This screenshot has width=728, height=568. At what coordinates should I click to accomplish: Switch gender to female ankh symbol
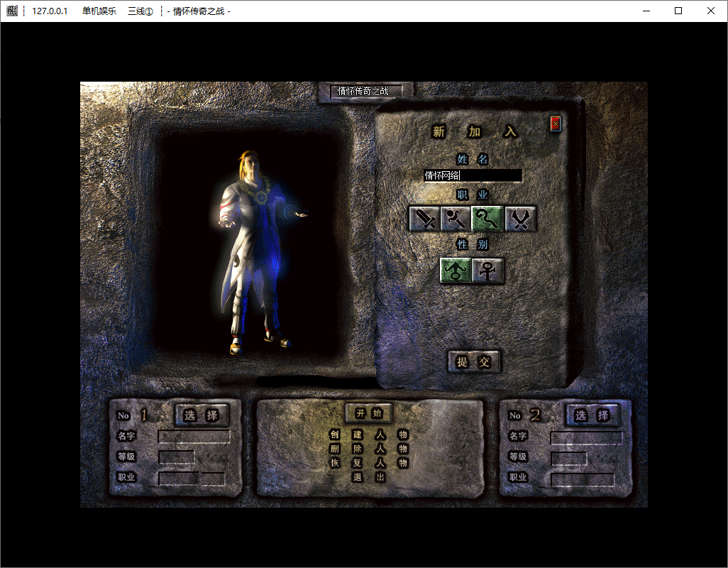pyautogui.click(x=488, y=271)
